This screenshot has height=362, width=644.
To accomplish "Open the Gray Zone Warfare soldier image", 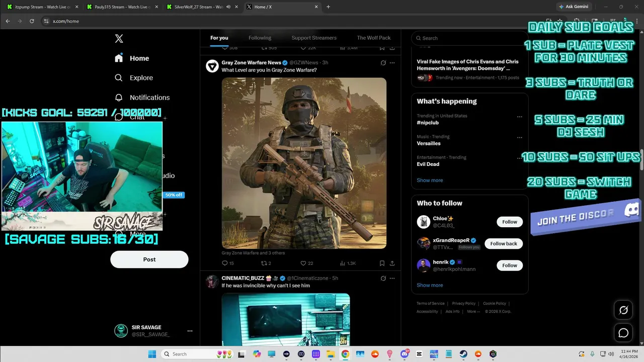I will (x=304, y=163).
